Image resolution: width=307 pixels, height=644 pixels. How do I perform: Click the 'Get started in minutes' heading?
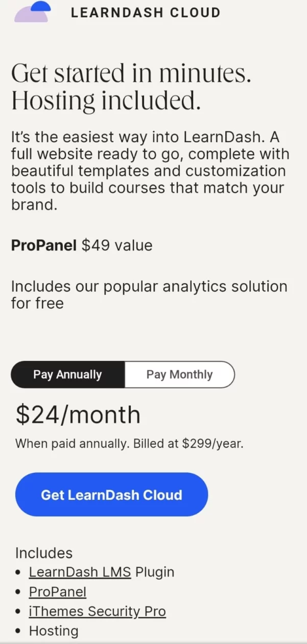tap(131, 74)
